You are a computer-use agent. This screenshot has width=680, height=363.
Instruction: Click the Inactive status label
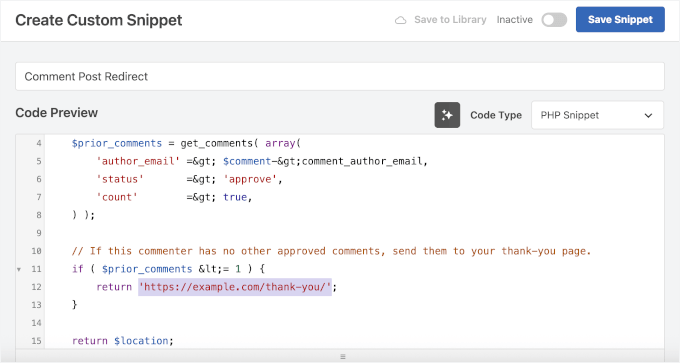pyautogui.click(x=514, y=20)
